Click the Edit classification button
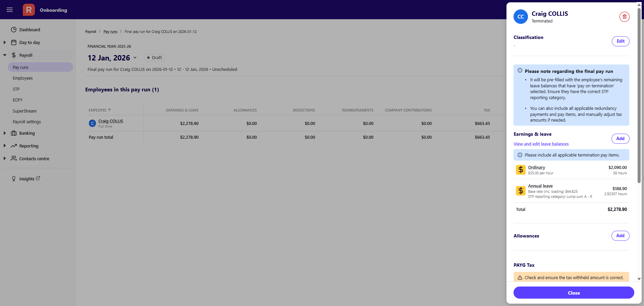 point(621,41)
